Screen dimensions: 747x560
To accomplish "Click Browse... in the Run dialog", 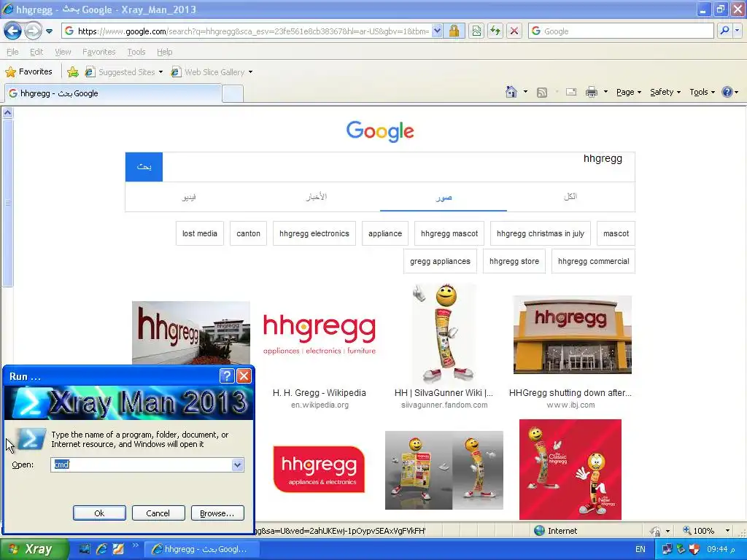I will (217, 513).
